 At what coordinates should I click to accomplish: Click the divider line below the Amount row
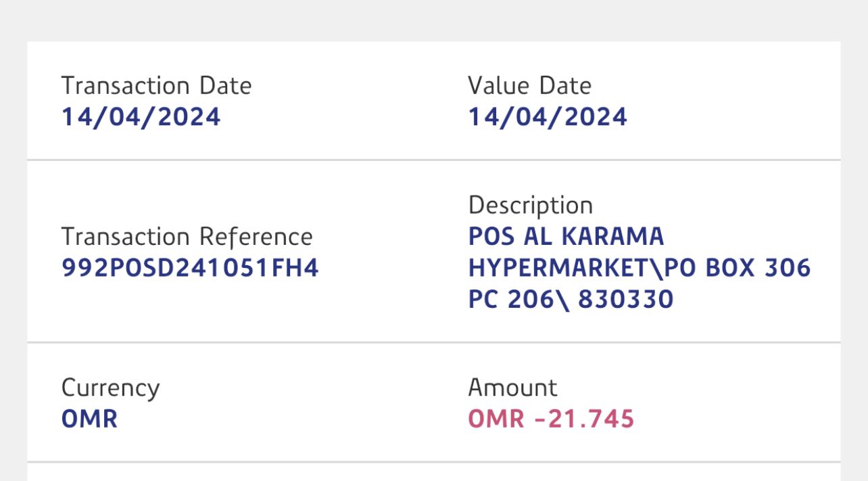click(433, 462)
